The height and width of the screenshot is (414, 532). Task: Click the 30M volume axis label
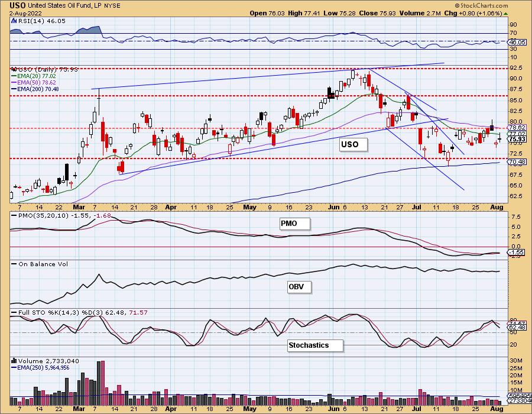[x=517, y=360]
